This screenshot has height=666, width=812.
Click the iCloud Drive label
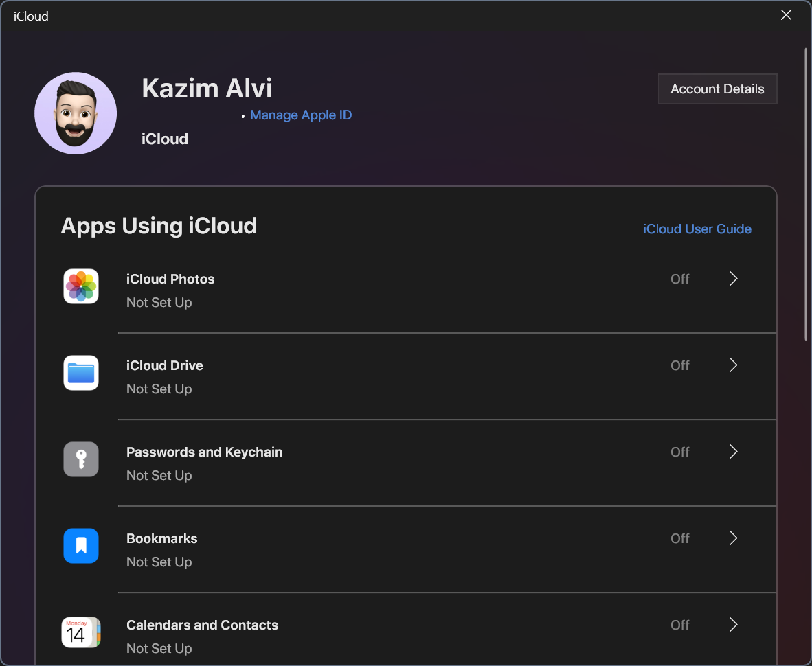[x=165, y=365]
